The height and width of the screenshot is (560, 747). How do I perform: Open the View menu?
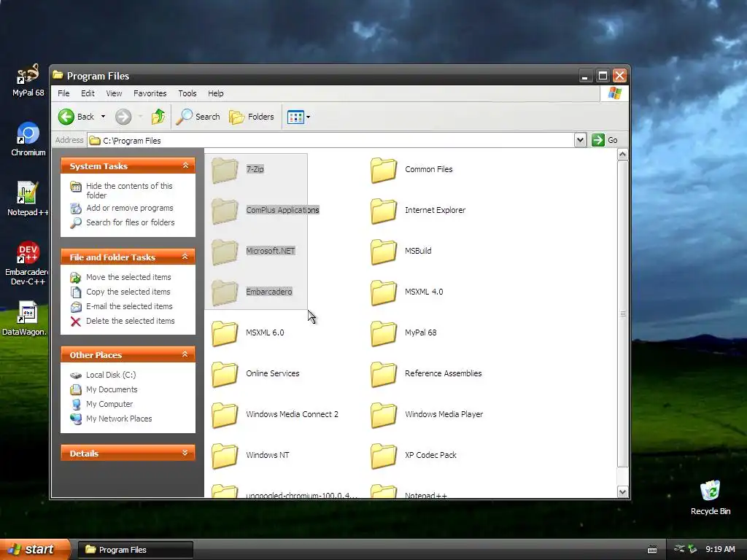point(114,93)
